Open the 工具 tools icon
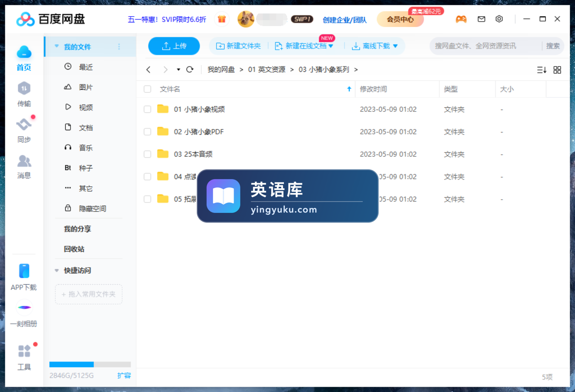Viewport: 575px width, 392px height. point(24,351)
